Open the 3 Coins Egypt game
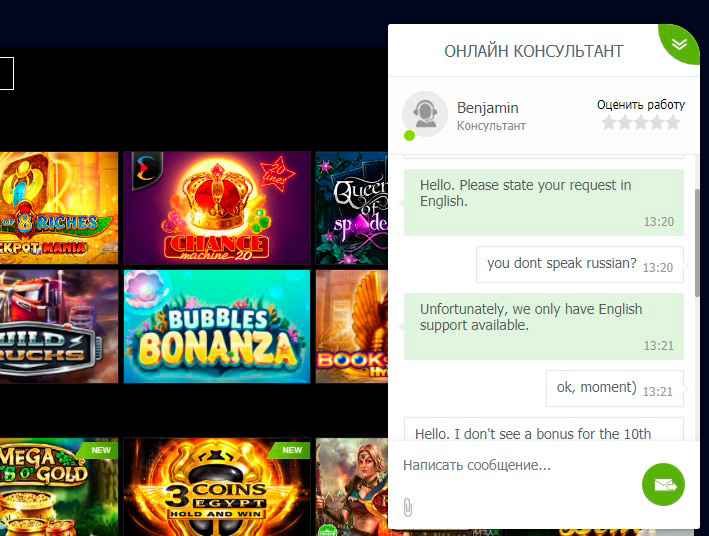 point(217,487)
